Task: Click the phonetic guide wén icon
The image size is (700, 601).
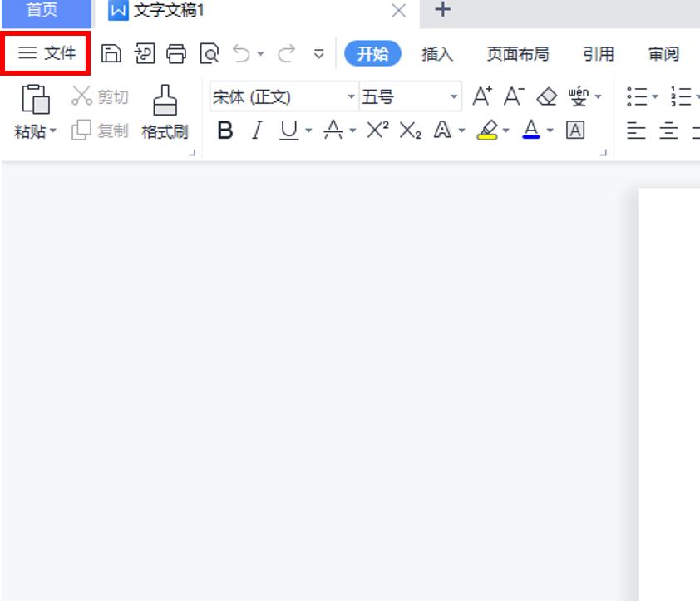Action: [x=580, y=96]
